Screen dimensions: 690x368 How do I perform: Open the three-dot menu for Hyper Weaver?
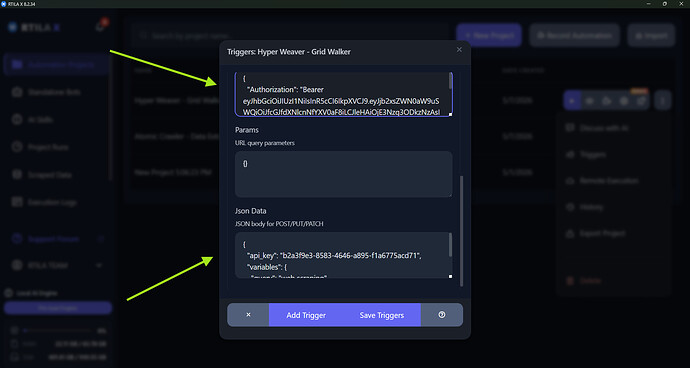click(663, 101)
